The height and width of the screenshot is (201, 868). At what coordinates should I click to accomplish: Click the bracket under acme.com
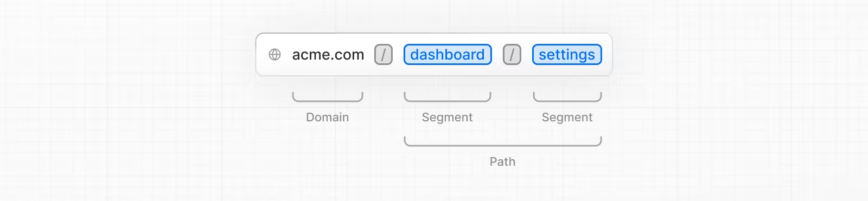click(328, 97)
